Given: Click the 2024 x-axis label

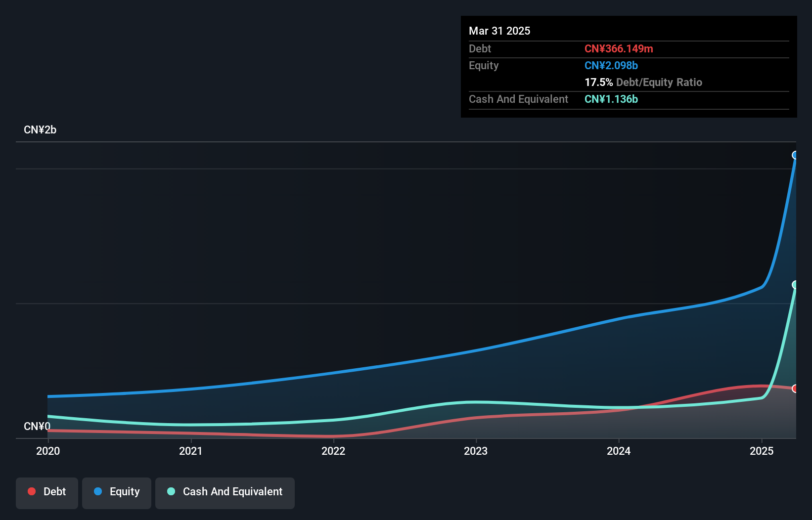Looking at the screenshot, I should point(619,451).
